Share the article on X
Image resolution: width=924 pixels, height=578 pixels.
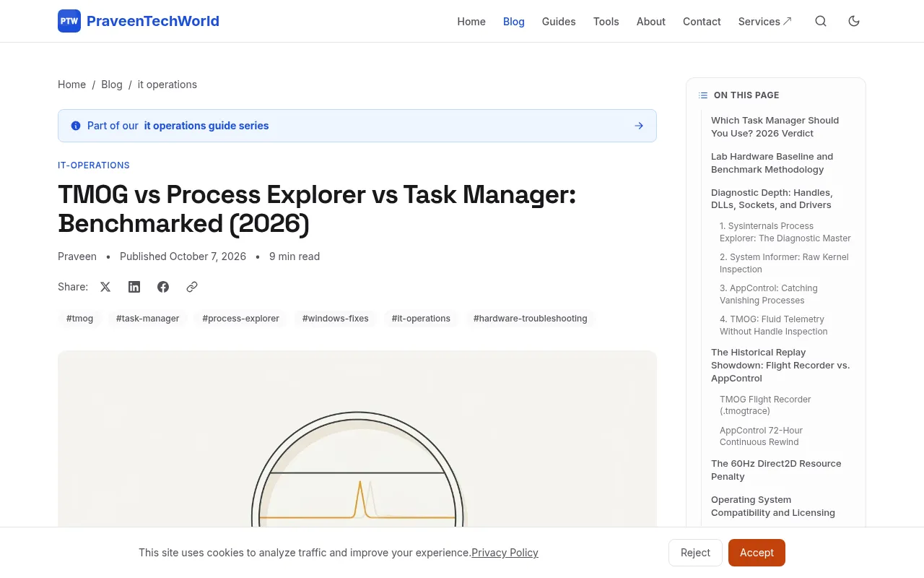(x=105, y=287)
